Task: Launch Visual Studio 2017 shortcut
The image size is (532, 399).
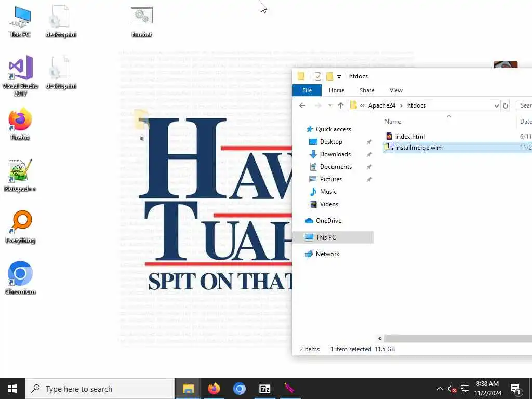Action: click(x=20, y=76)
